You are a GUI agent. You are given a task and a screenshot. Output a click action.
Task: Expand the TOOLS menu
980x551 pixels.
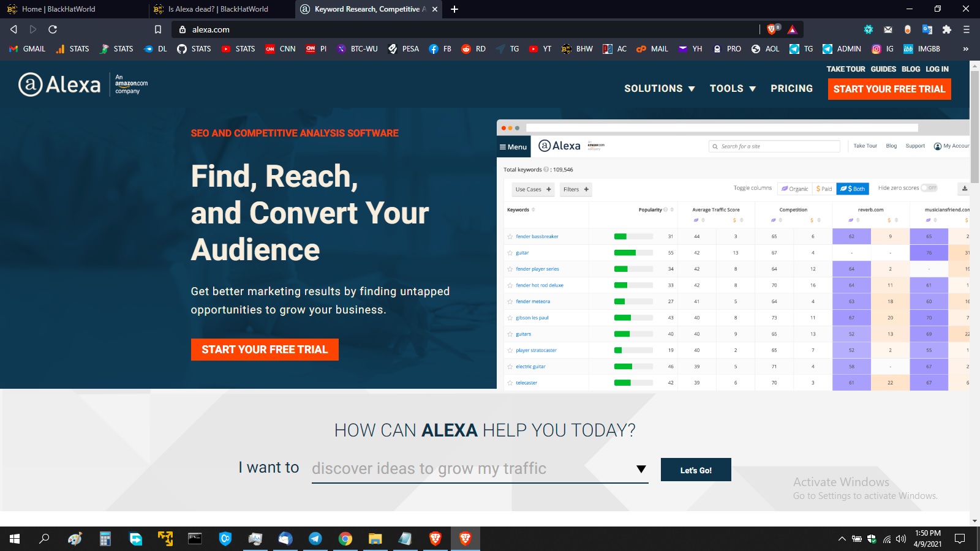tap(733, 89)
